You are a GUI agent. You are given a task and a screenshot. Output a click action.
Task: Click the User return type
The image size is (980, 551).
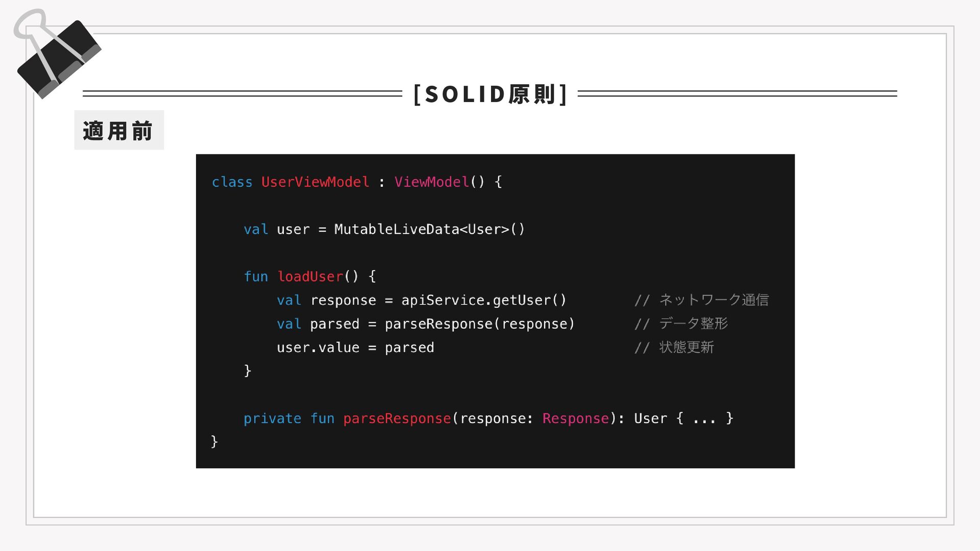pyautogui.click(x=650, y=418)
